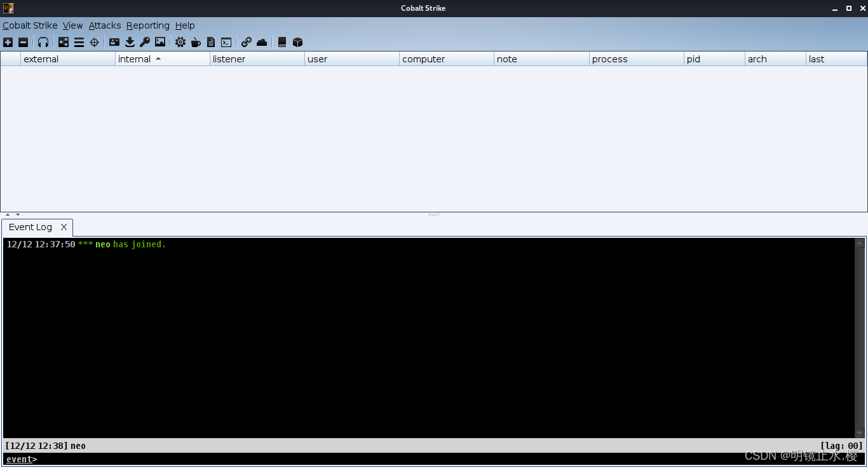Maximize the Cobalt Strike window

tap(849, 8)
